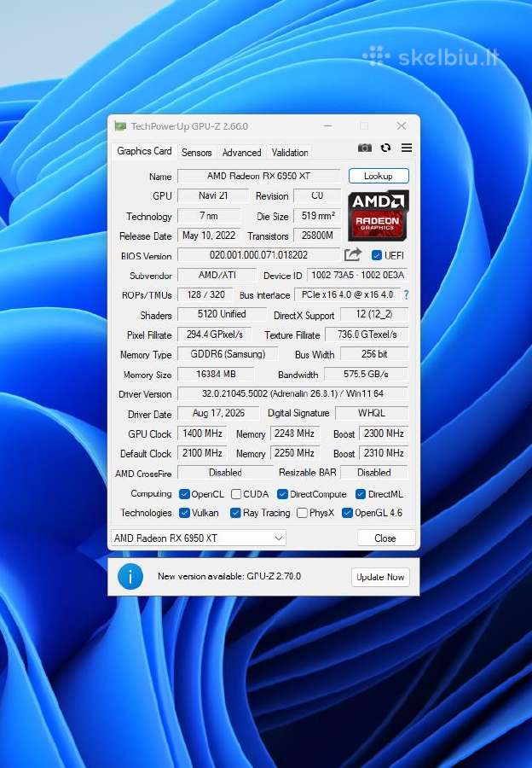Click the Update Now button
Screen dimensions: 532x768
tap(380, 577)
